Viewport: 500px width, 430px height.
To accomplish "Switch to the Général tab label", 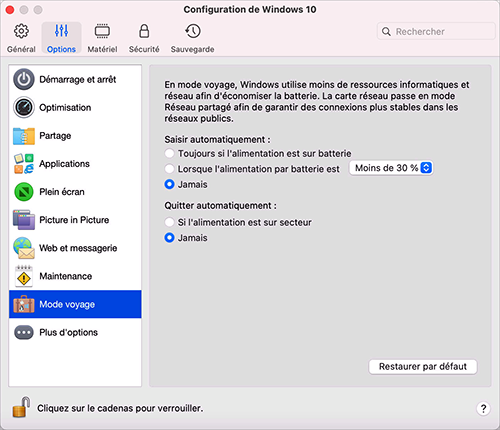I will click(21, 49).
